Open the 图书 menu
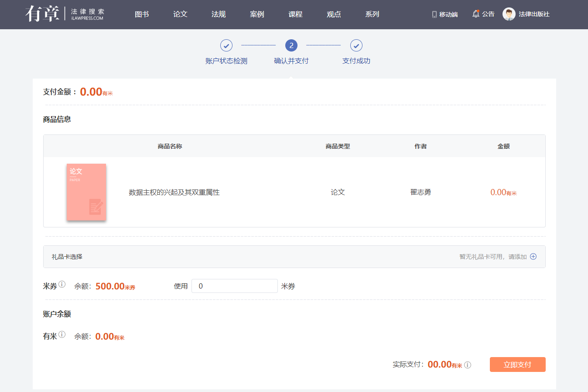Screen dimensions: 588x392 click(142, 14)
